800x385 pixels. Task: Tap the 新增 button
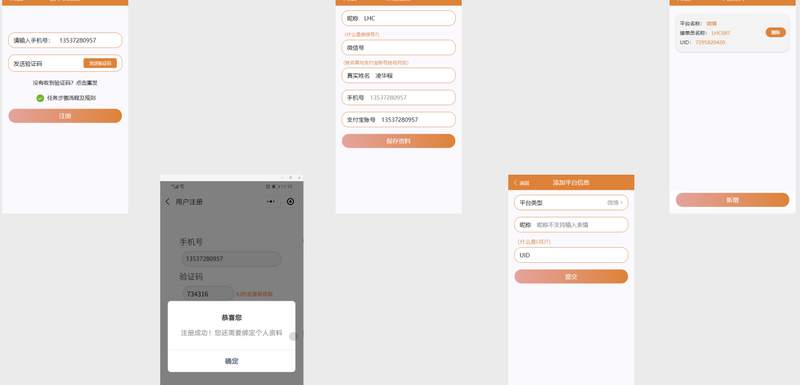(x=732, y=200)
